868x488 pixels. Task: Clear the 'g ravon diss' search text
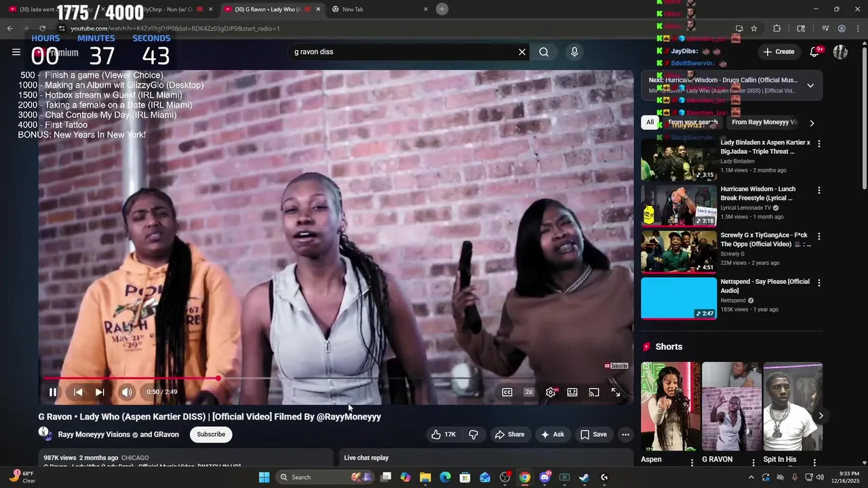pyautogui.click(x=522, y=52)
